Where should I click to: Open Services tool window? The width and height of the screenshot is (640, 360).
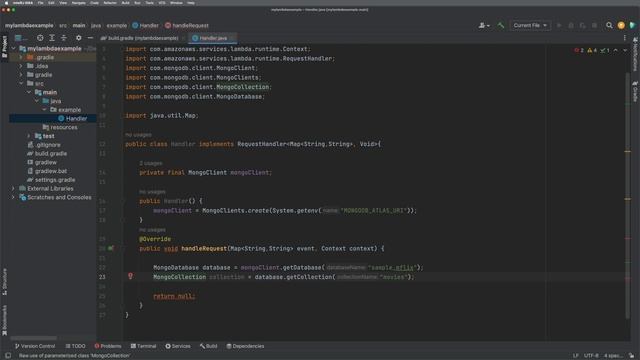(178, 346)
